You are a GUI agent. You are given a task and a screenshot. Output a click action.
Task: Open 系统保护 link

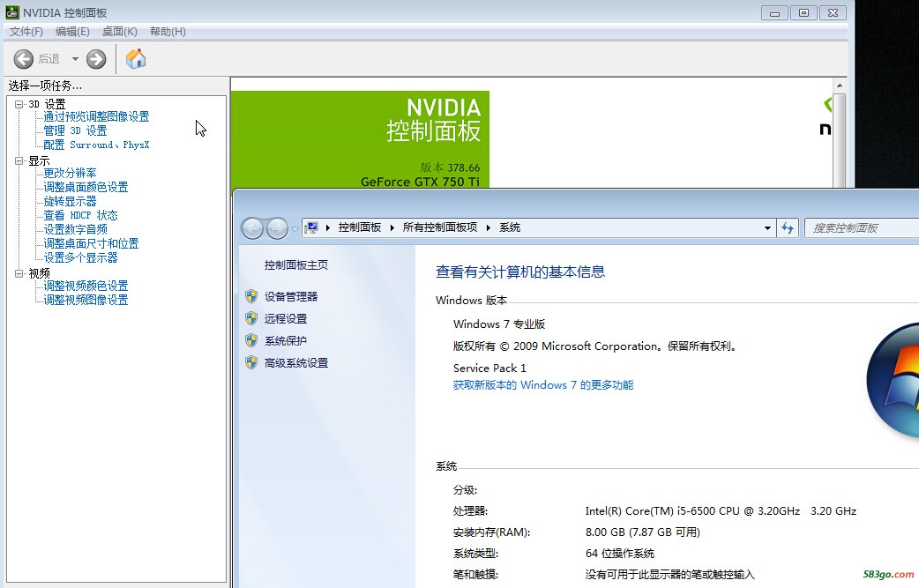[286, 341]
